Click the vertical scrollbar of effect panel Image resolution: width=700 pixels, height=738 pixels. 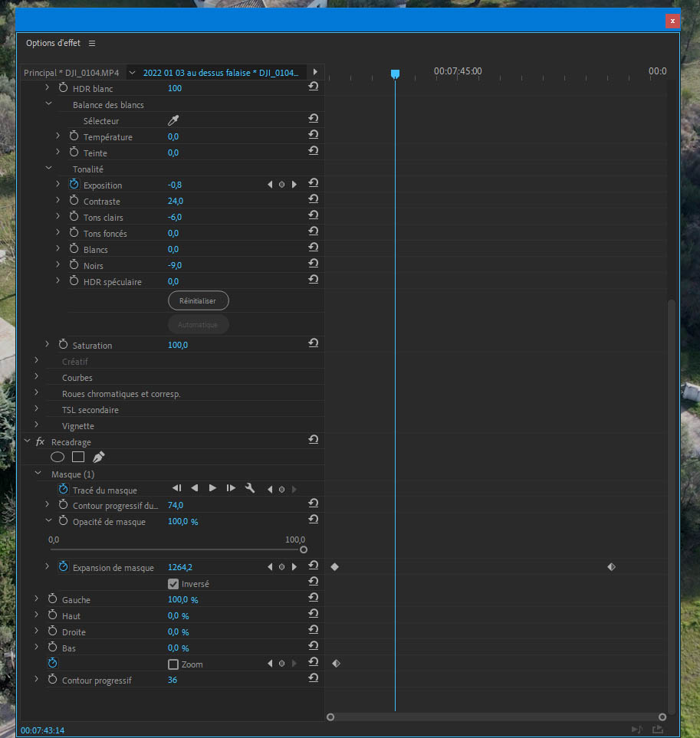(x=672, y=507)
